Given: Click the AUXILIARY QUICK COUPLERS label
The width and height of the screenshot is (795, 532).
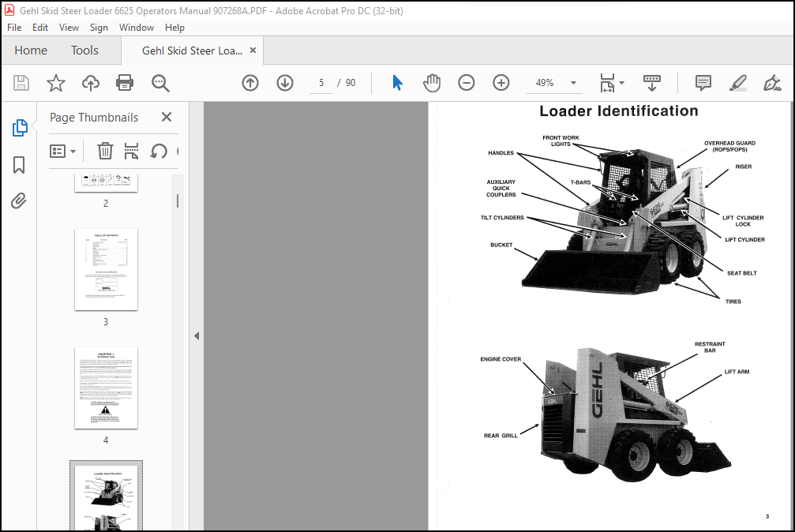Looking at the screenshot, I should coord(501,188).
